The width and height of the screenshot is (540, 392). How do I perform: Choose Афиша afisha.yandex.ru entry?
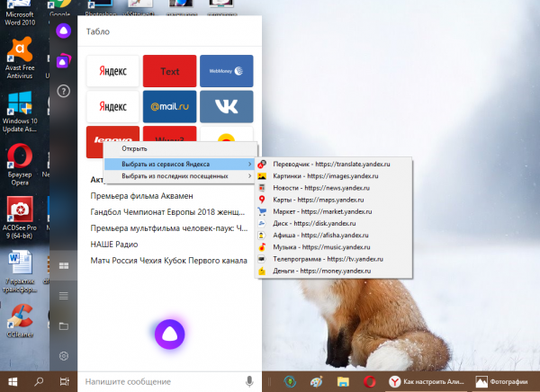(333, 236)
